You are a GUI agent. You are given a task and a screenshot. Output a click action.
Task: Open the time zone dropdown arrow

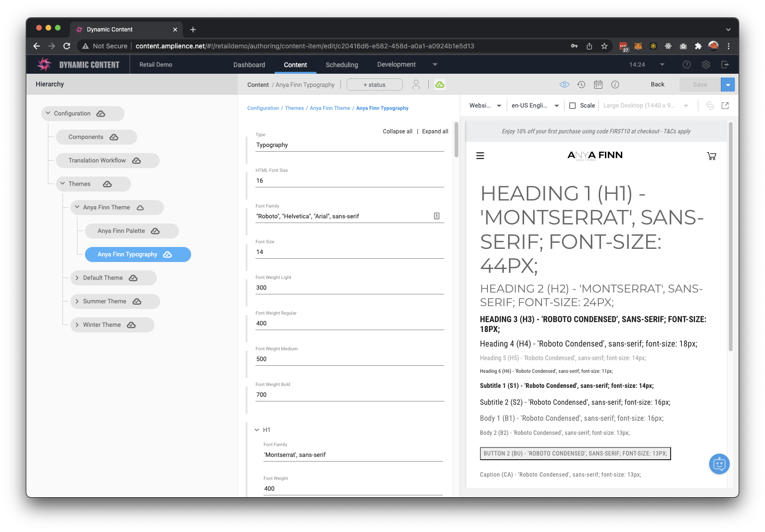(x=662, y=64)
